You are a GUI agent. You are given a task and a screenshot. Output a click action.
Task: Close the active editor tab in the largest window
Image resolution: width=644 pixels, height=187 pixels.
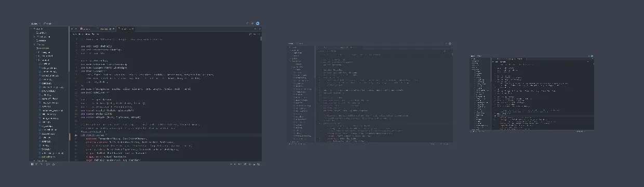(132, 29)
